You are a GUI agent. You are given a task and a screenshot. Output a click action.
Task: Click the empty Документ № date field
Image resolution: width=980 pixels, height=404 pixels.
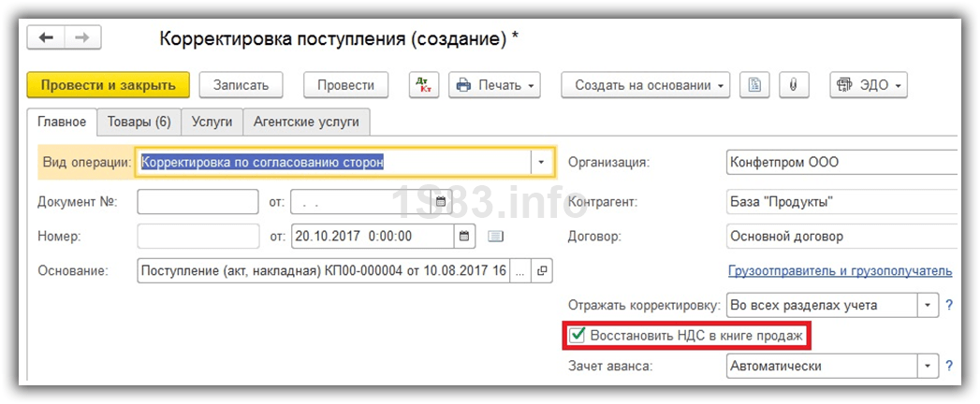pos(362,202)
